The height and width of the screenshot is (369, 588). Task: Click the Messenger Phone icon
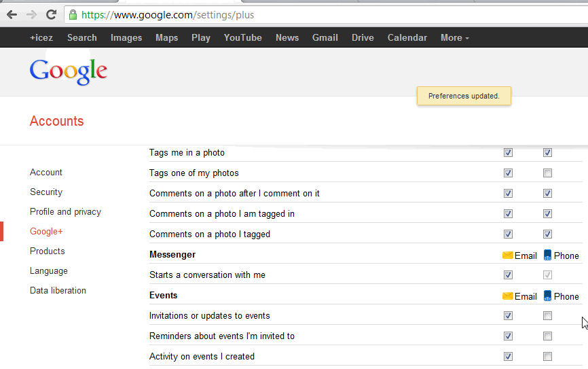click(547, 256)
